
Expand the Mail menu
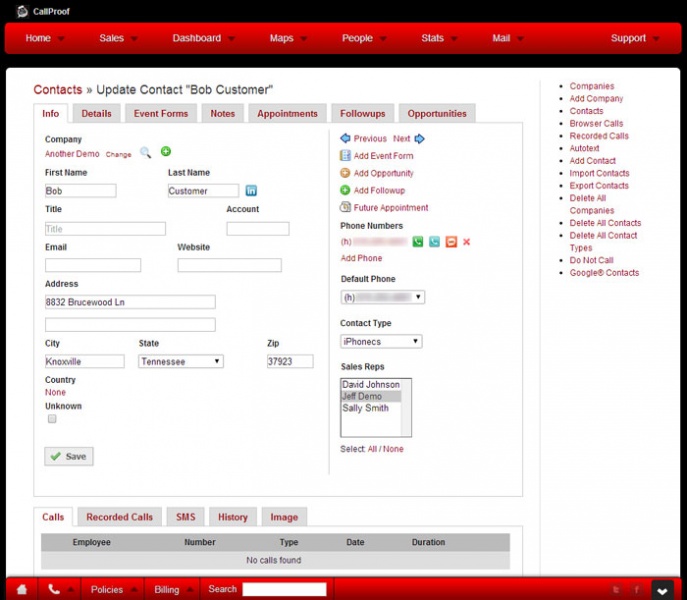point(508,38)
